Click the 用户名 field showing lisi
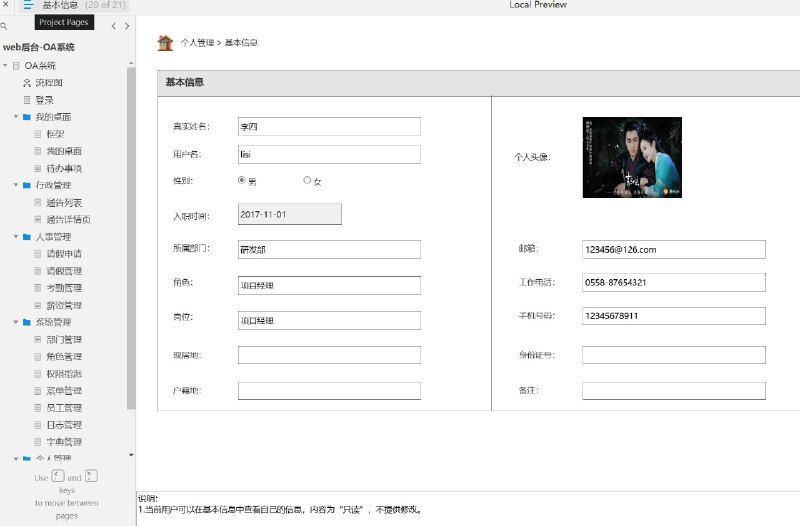 point(329,154)
